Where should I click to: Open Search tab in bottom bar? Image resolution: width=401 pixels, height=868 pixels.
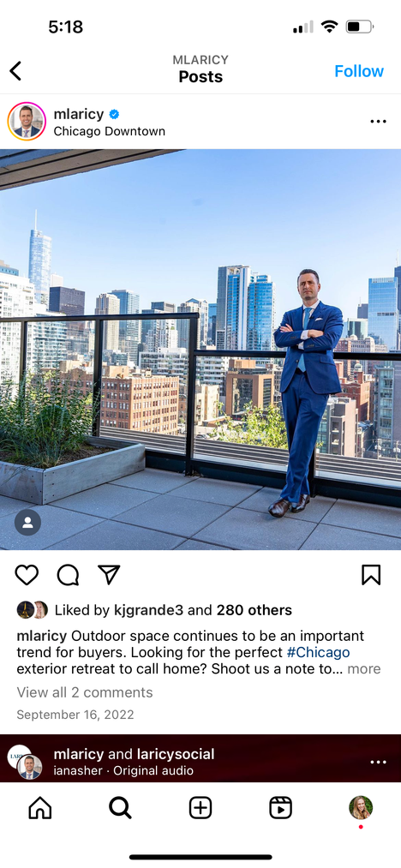click(120, 808)
